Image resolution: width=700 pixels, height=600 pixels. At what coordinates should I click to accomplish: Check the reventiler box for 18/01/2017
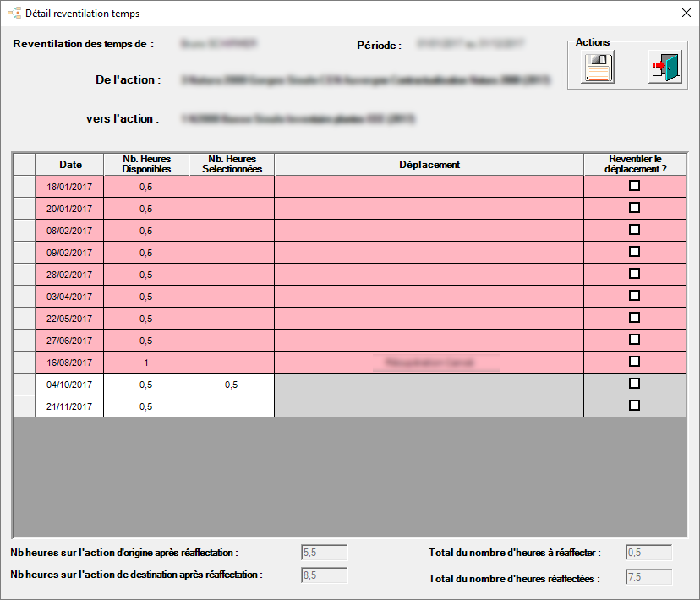[x=634, y=186]
